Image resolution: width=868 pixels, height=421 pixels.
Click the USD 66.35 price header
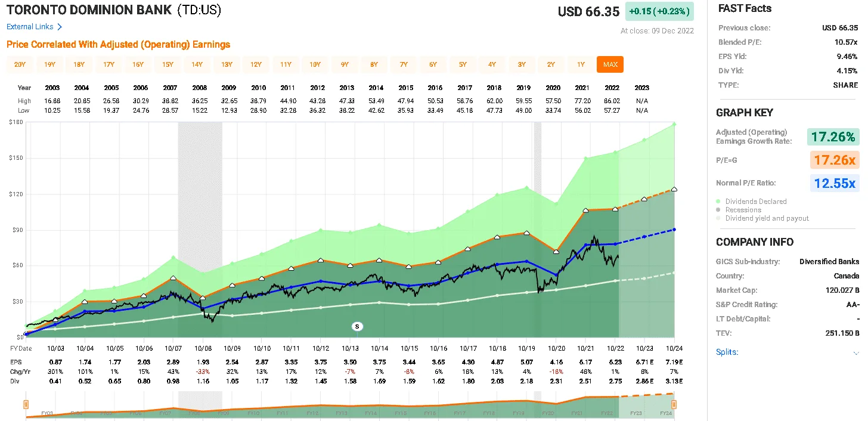point(589,12)
